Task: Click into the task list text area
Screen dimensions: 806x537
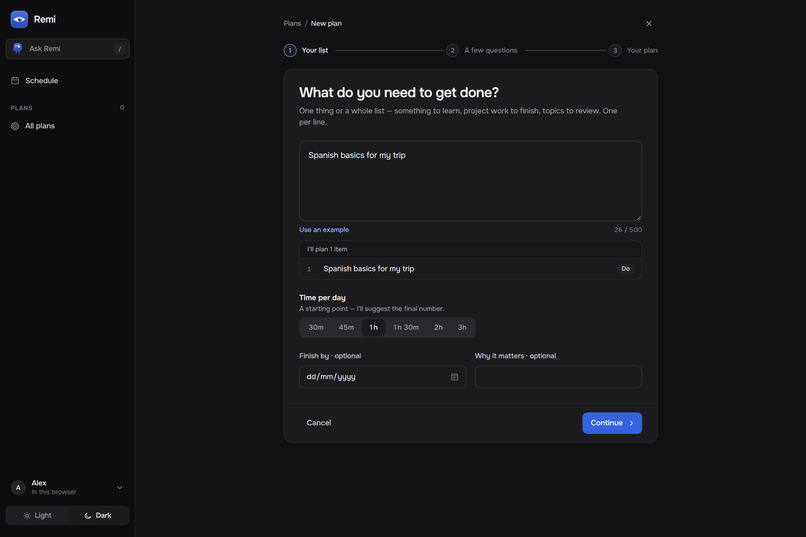Action: tap(470, 181)
